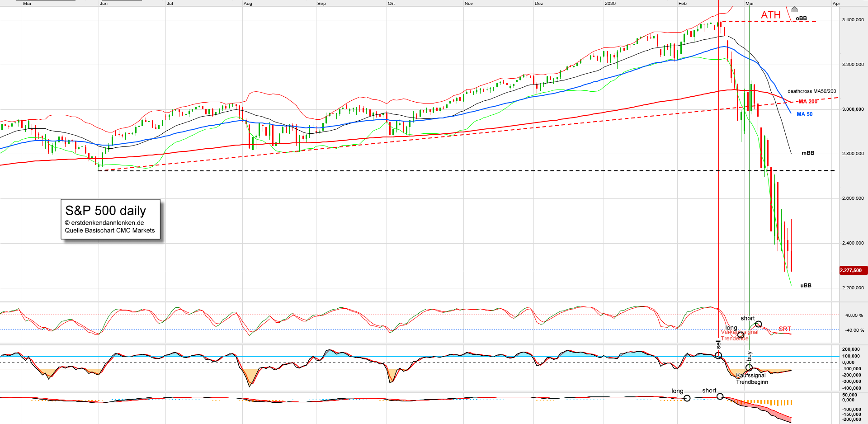Select the 'Okt' month label
Viewport: 868px width, 424px height.
pyautogui.click(x=392, y=4)
